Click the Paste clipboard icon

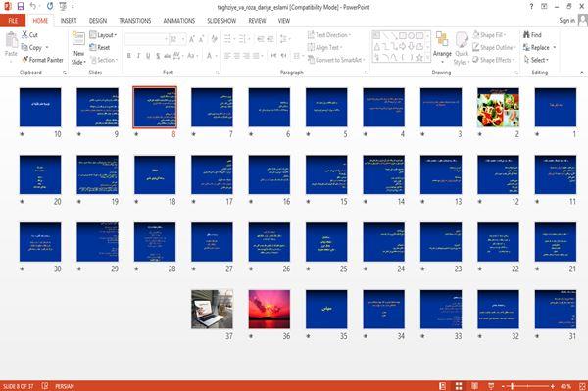click(11, 40)
